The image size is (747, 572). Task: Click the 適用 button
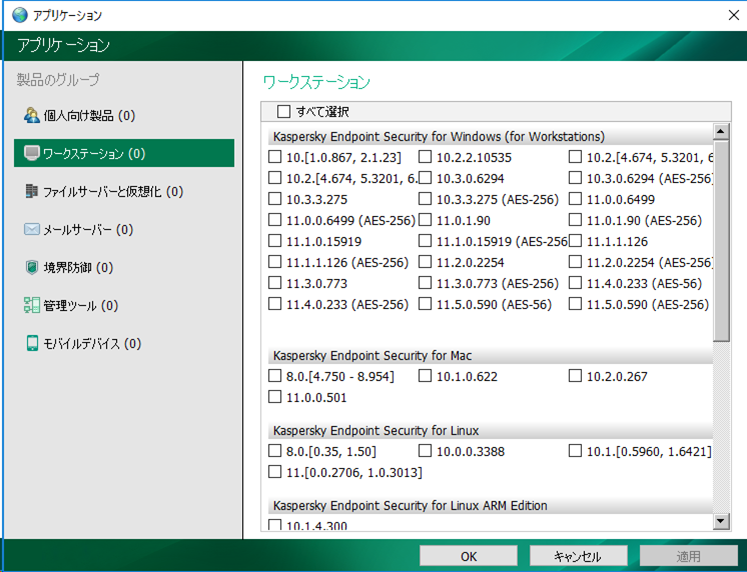click(x=688, y=556)
